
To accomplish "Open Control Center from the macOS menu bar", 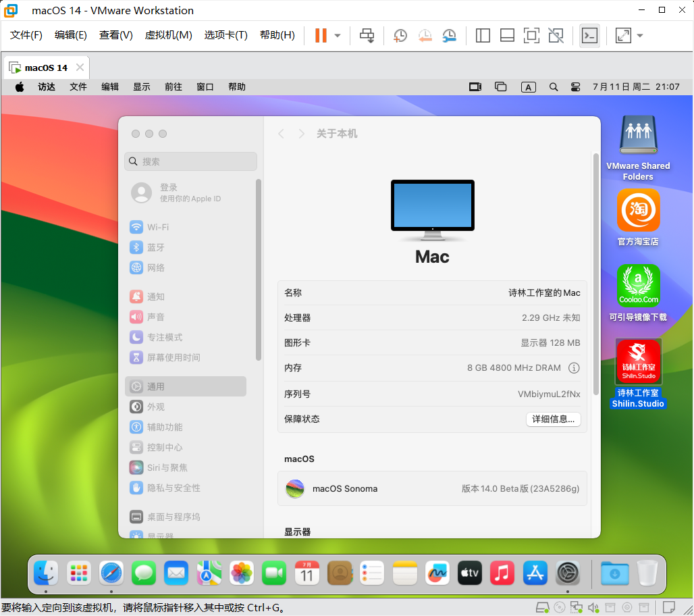I will [x=575, y=87].
